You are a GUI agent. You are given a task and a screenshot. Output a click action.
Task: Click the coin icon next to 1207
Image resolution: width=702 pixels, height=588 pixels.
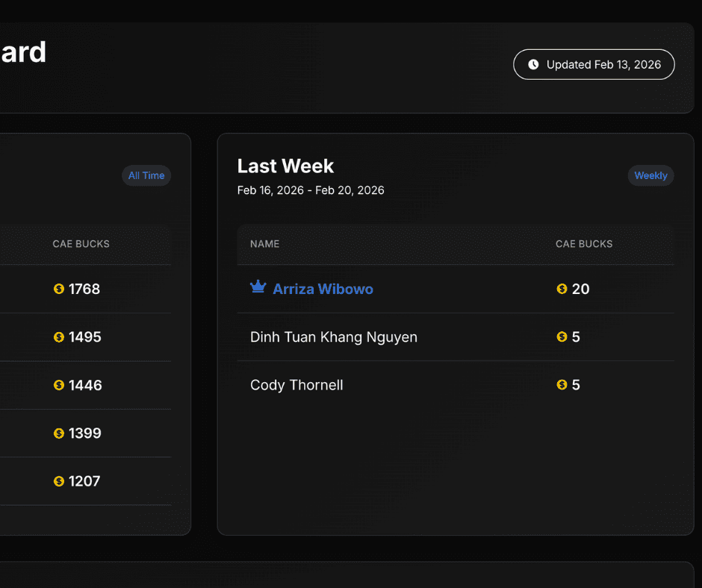click(x=59, y=481)
